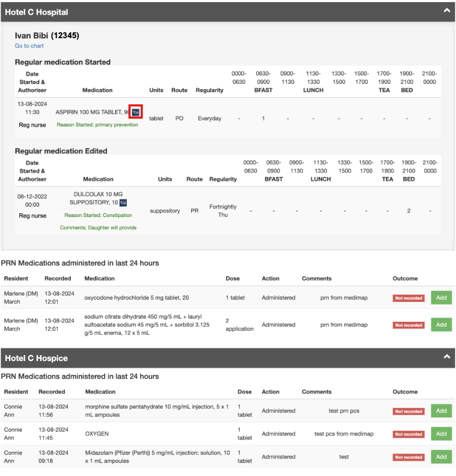Add outcome for Midazolam injection entry

441,457
